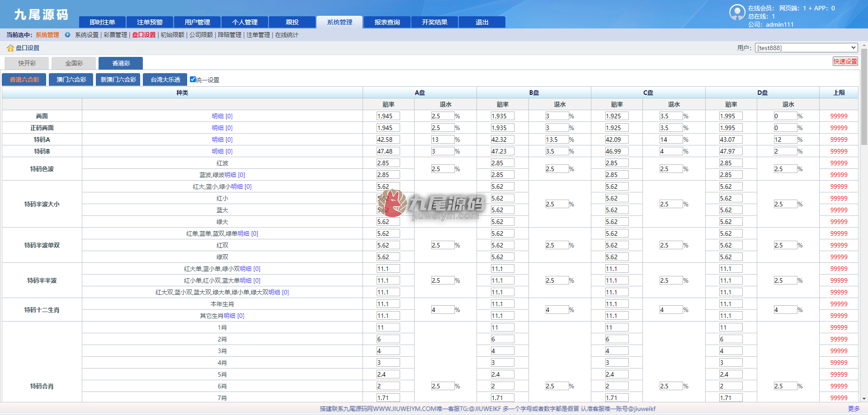868x415 pixels.
Task: Select the 快开彩 lottery tab
Action: 27,63
